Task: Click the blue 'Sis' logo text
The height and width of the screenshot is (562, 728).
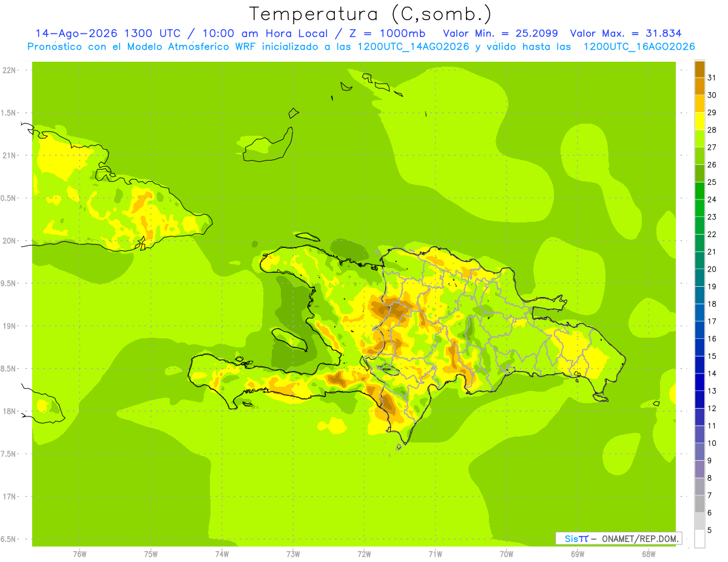Action: coord(571,538)
